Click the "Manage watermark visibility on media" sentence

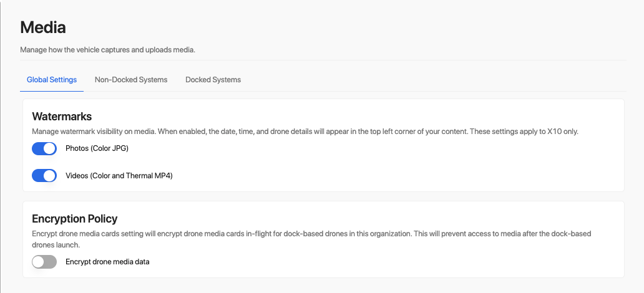pyautogui.click(x=94, y=132)
